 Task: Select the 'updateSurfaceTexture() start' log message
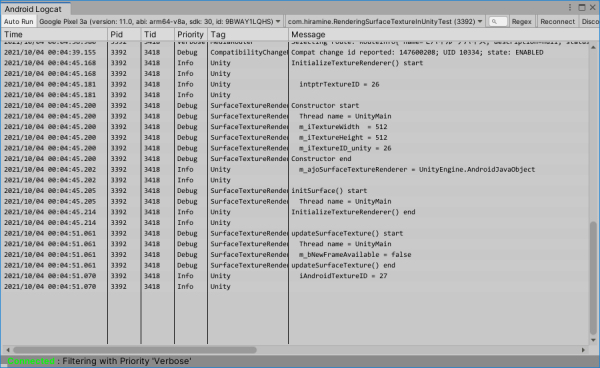pos(347,233)
